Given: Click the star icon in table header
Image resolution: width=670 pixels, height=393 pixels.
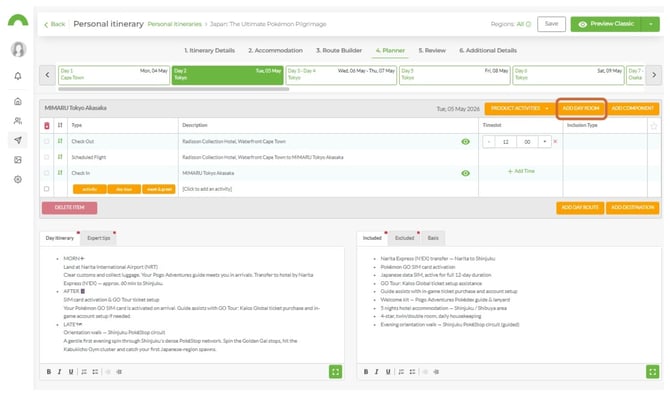Looking at the screenshot, I should 654,126.
